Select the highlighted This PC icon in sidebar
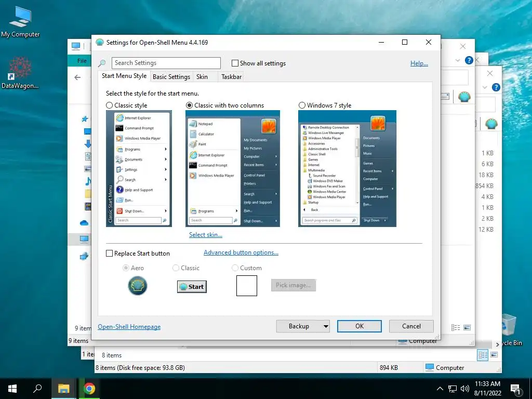This screenshot has height=399, width=532. point(84,239)
